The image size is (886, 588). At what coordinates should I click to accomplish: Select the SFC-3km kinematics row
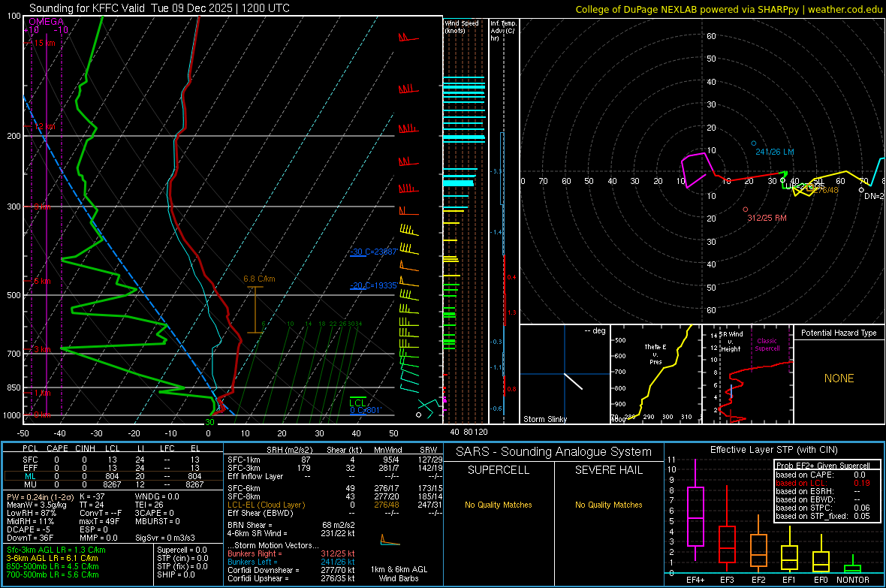pyautogui.click(x=335, y=468)
